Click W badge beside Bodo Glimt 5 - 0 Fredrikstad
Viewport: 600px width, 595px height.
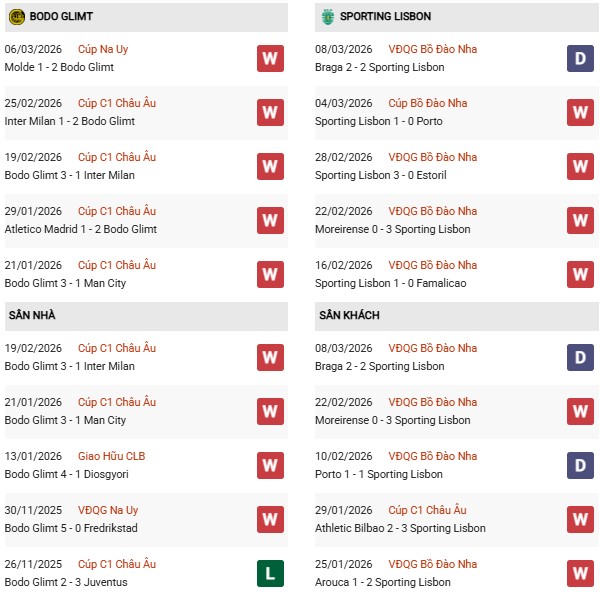tap(270, 519)
